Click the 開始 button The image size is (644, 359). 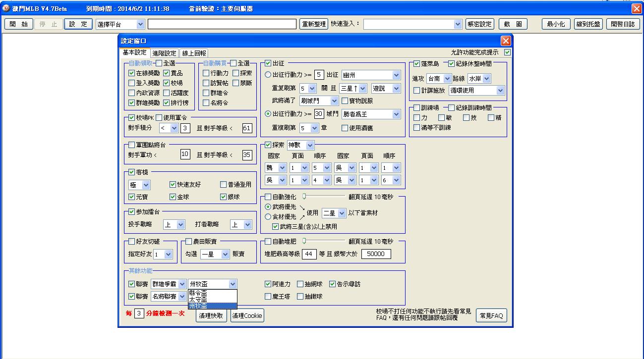(19, 24)
